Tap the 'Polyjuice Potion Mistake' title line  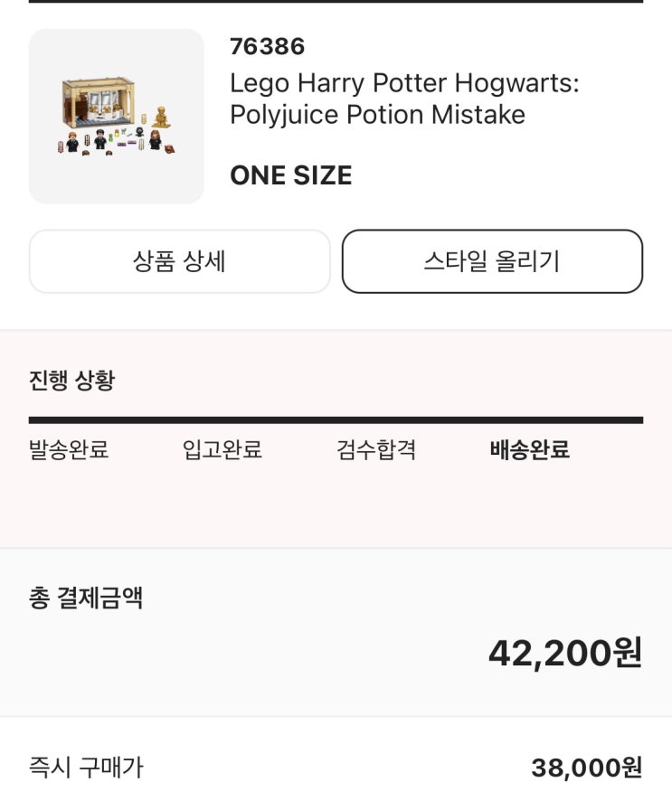377,115
